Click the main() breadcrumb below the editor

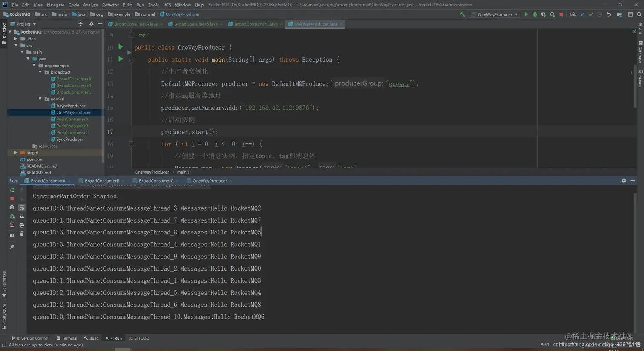tap(183, 172)
